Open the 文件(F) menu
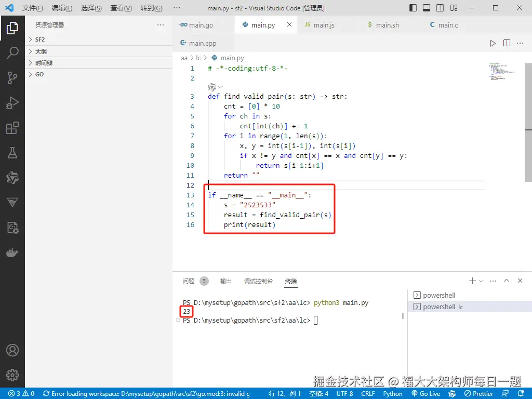 pos(33,8)
